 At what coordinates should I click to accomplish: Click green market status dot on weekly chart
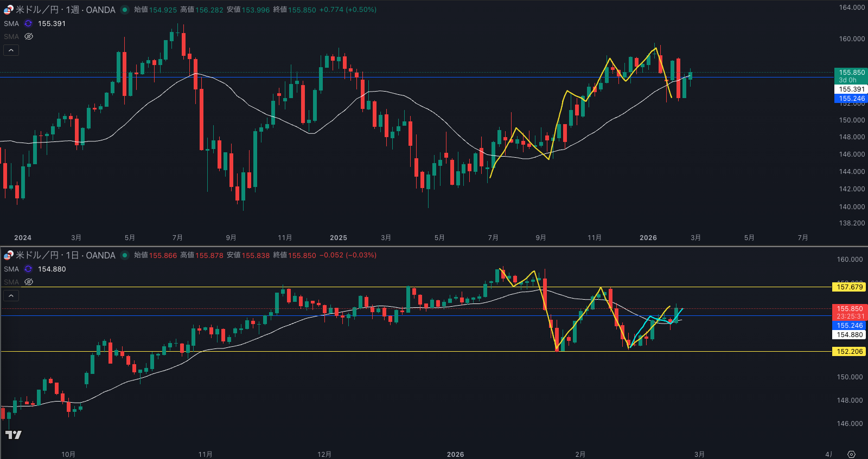click(x=125, y=10)
